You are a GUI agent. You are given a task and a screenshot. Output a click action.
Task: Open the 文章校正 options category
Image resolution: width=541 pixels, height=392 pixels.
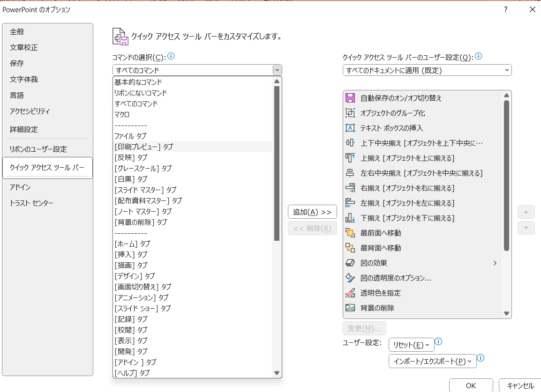point(48,48)
